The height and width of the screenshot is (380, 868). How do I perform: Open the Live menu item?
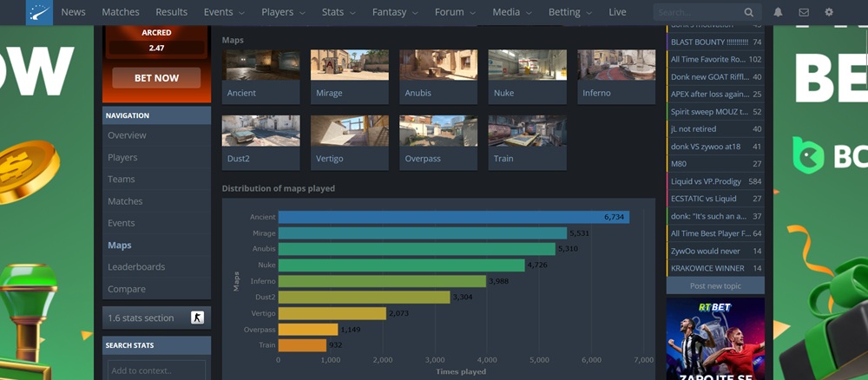click(617, 12)
